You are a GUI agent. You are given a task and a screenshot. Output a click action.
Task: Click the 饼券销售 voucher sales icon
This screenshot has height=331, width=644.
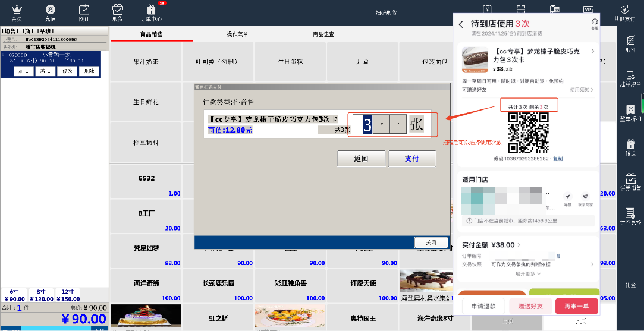point(630,182)
